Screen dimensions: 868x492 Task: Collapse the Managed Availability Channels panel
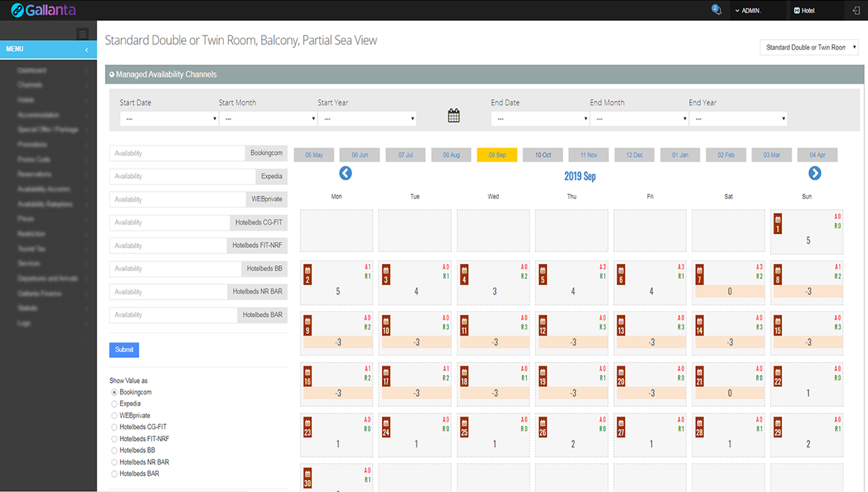[x=112, y=74]
